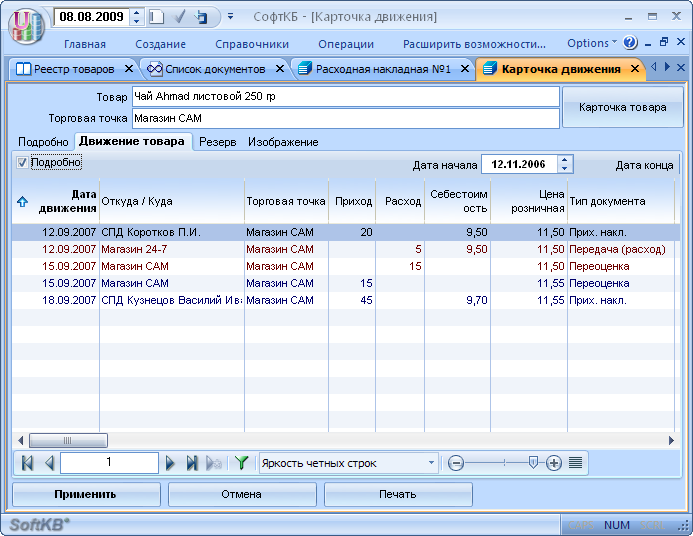Click the Карточка товара button

[622, 107]
